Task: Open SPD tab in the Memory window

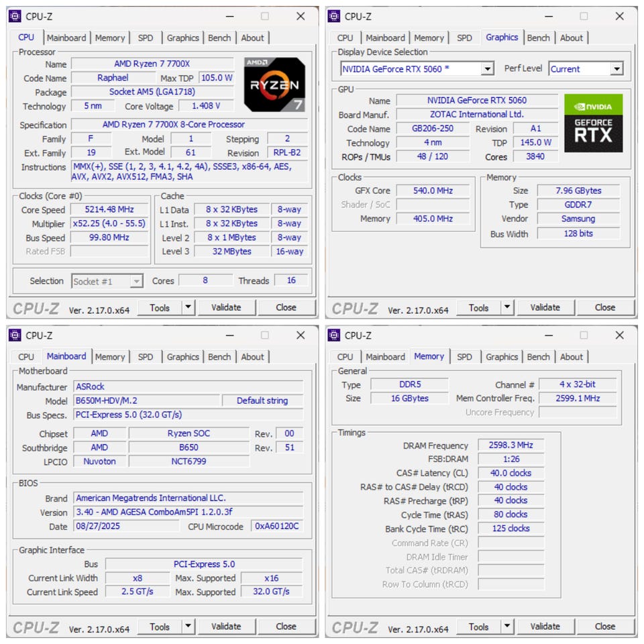Action: click(x=464, y=357)
